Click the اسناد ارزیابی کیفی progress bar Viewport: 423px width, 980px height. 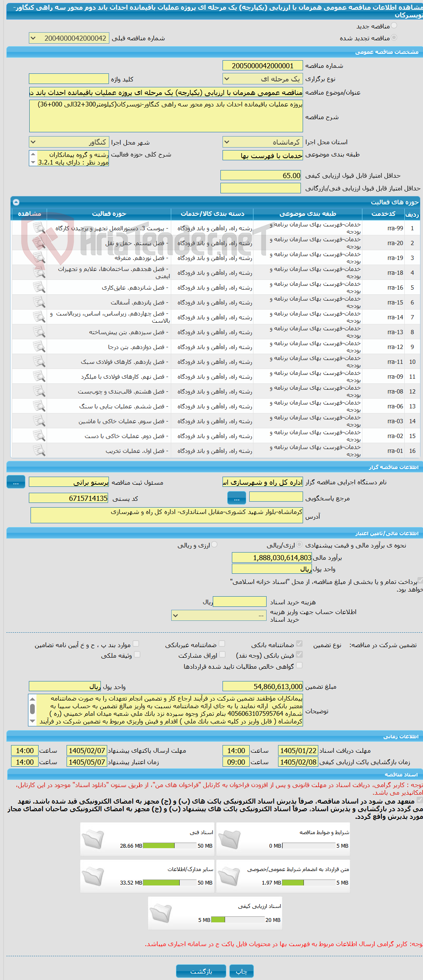[x=238, y=919]
